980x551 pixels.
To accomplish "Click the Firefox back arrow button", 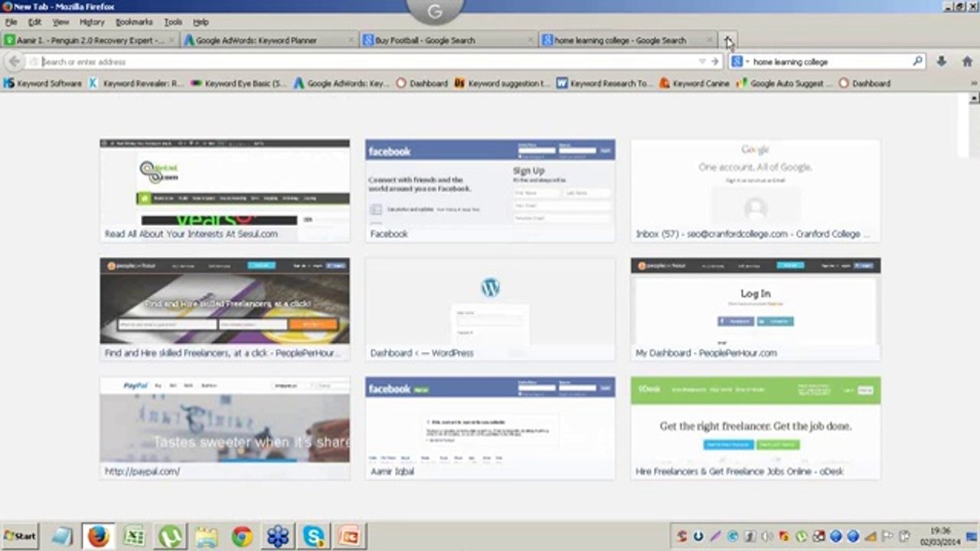I will pos(14,61).
